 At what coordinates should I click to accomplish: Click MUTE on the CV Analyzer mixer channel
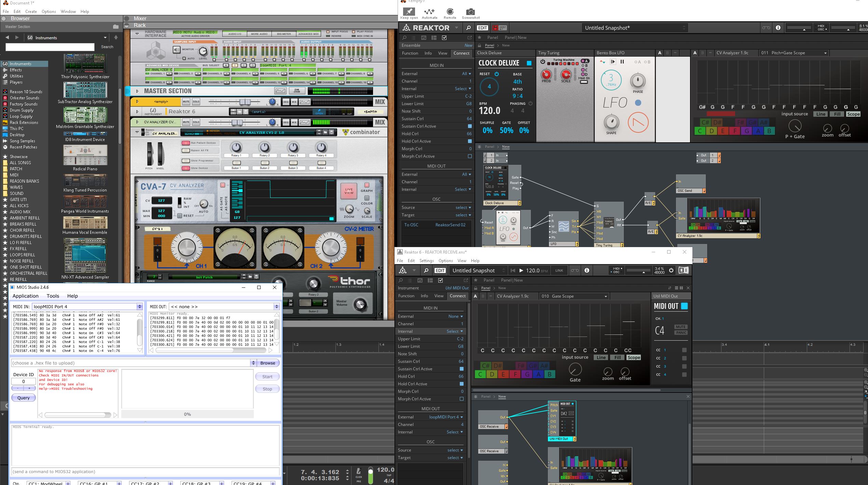(x=186, y=122)
